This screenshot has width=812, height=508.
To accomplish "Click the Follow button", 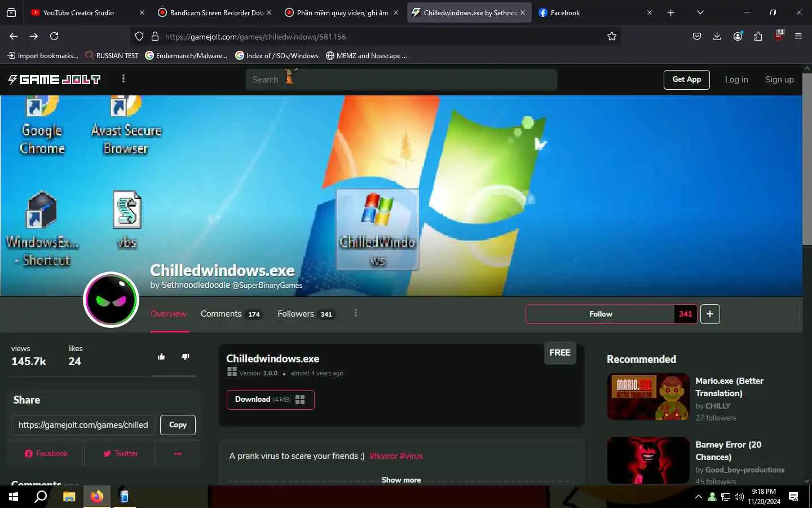I will [x=600, y=314].
